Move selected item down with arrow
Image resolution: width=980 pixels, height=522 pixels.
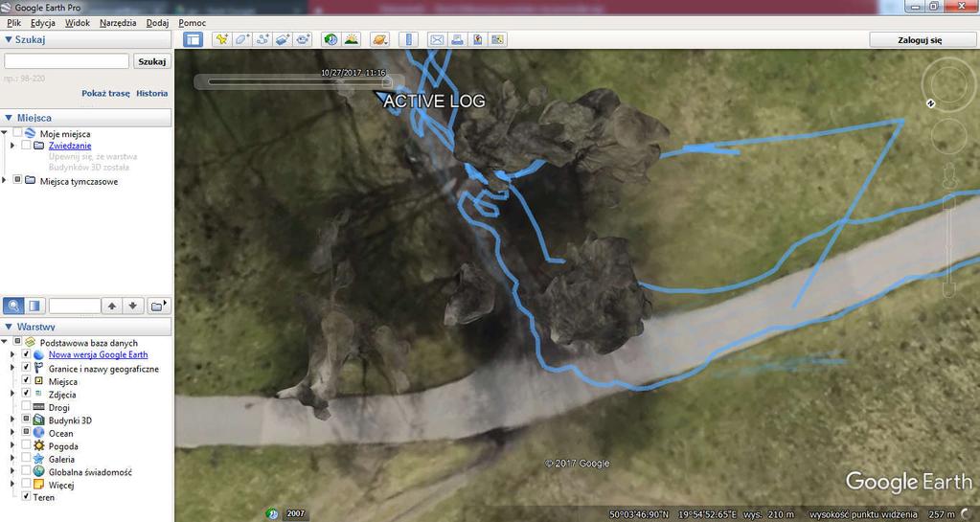132,306
